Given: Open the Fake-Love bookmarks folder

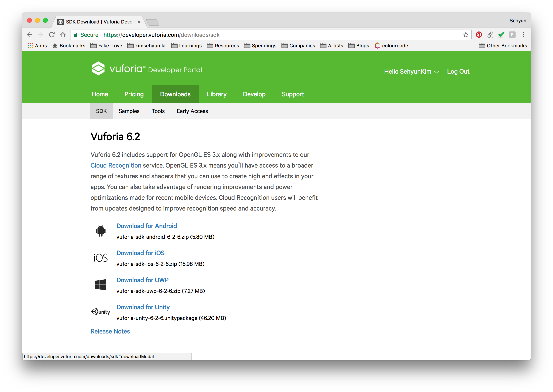Looking at the screenshot, I should click(x=106, y=46).
